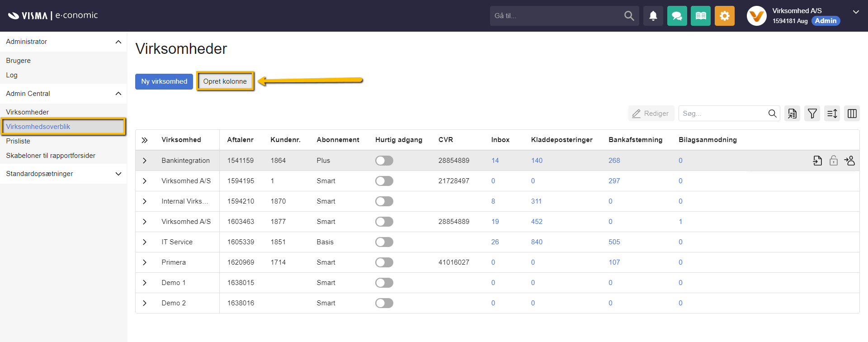Open the column chooser icon
868x342 pixels.
click(852, 114)
